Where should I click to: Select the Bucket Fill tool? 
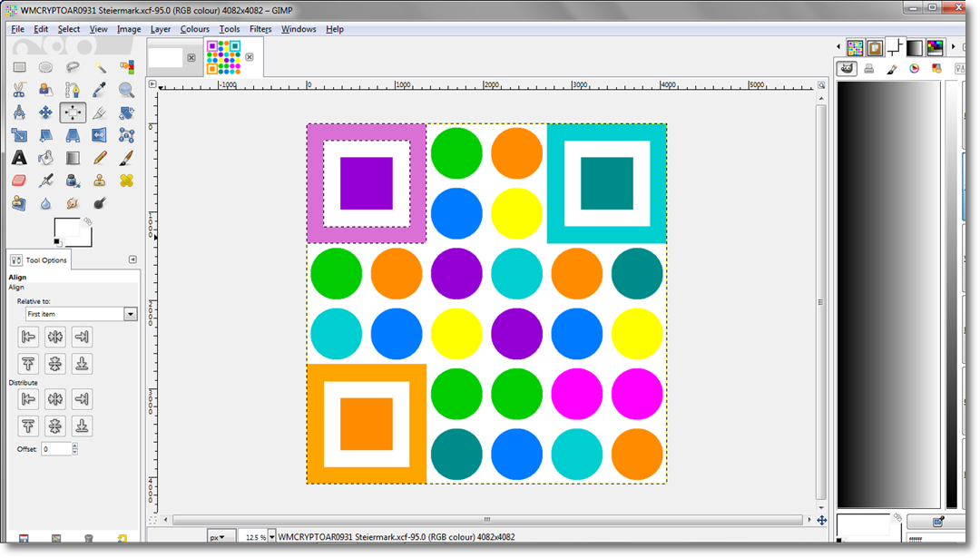pyautogui.click(x=45, y=158)
